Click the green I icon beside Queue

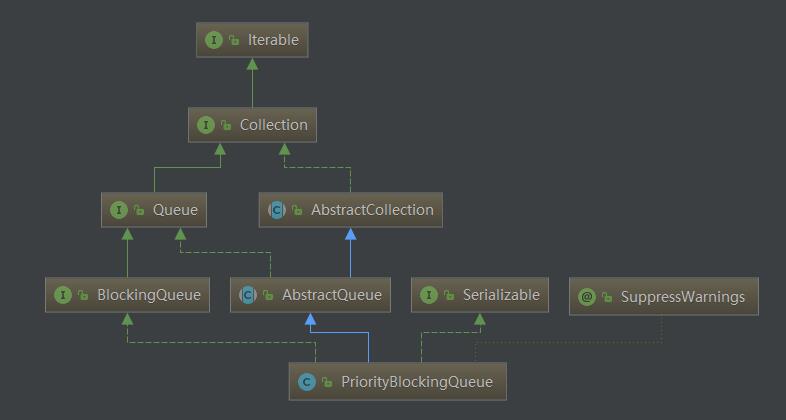(x=119, y=210)
